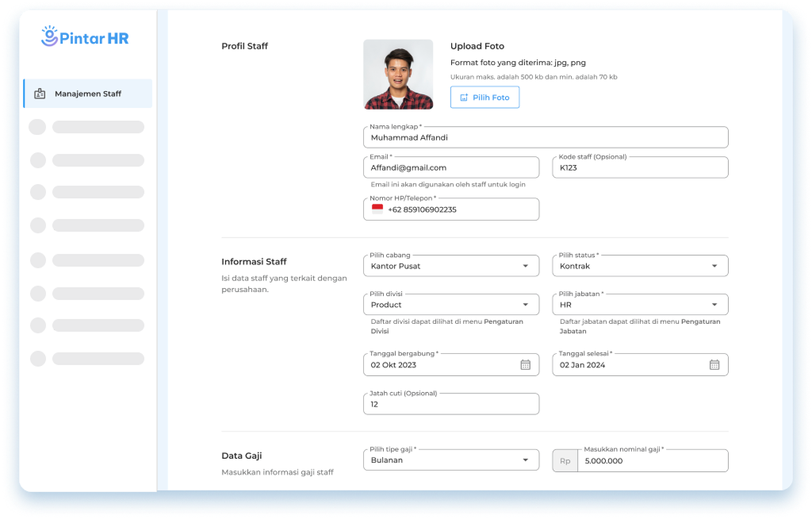This screenshot has width=812, height=519.
Task: Click the Kode staff input field
Action: [x=640, y=167]
